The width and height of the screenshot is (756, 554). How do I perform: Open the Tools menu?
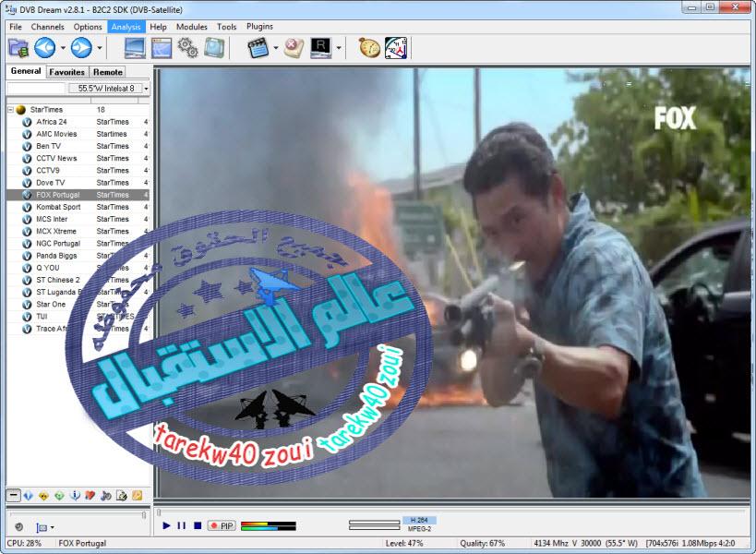click(226, 27)
